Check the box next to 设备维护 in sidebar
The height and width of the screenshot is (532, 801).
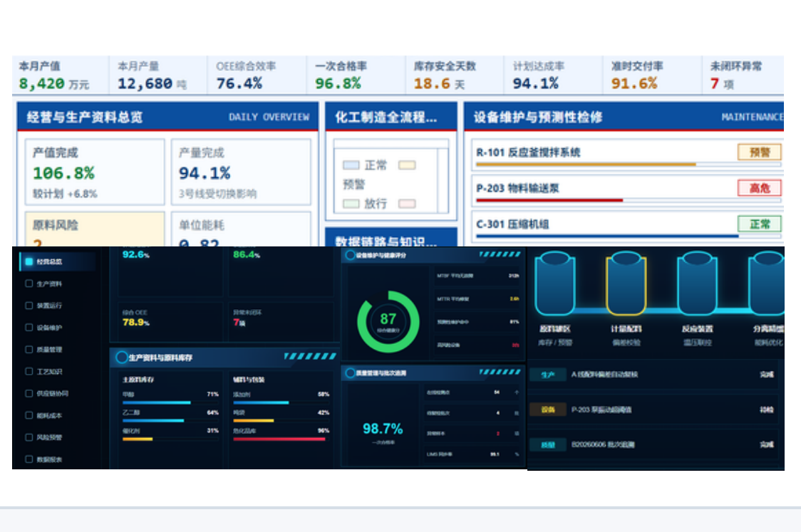(29, 328)
